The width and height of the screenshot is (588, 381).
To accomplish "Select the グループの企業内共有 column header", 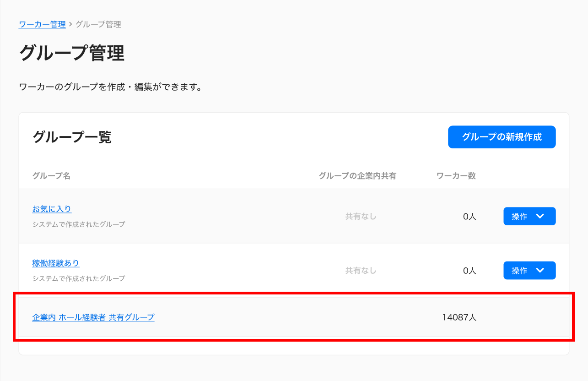I will coord(357,176).
